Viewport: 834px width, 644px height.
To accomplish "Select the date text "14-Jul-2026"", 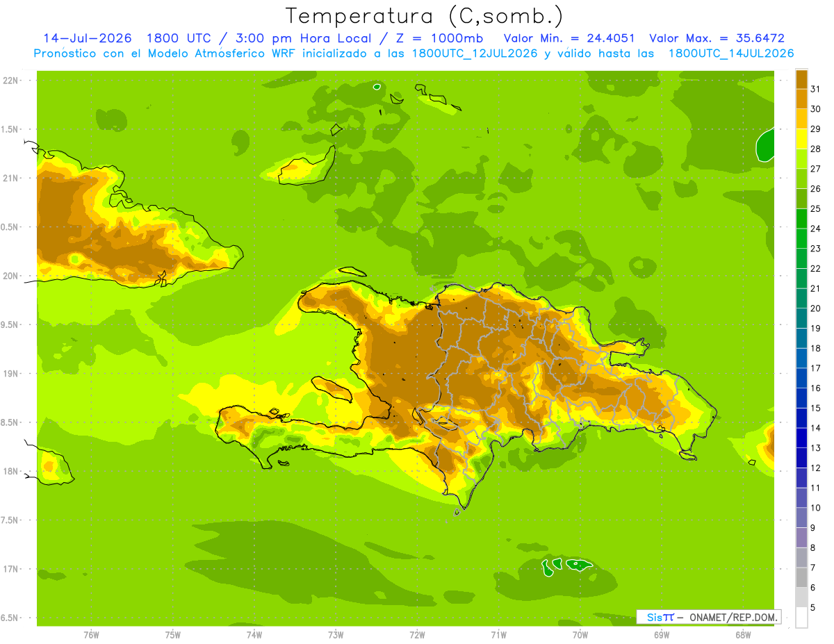I will pyautogui.click(x=88, y=38).
